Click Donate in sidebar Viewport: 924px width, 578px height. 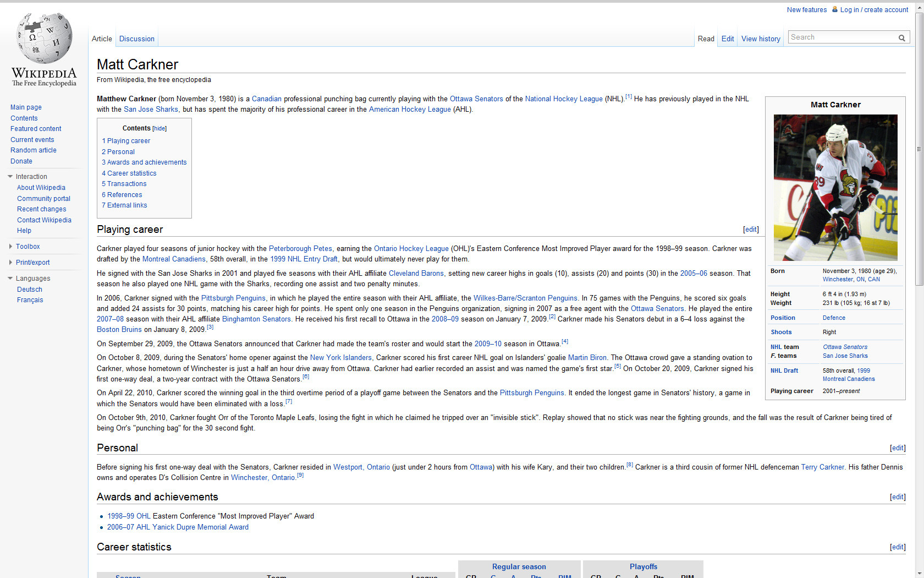coord(21,161)
